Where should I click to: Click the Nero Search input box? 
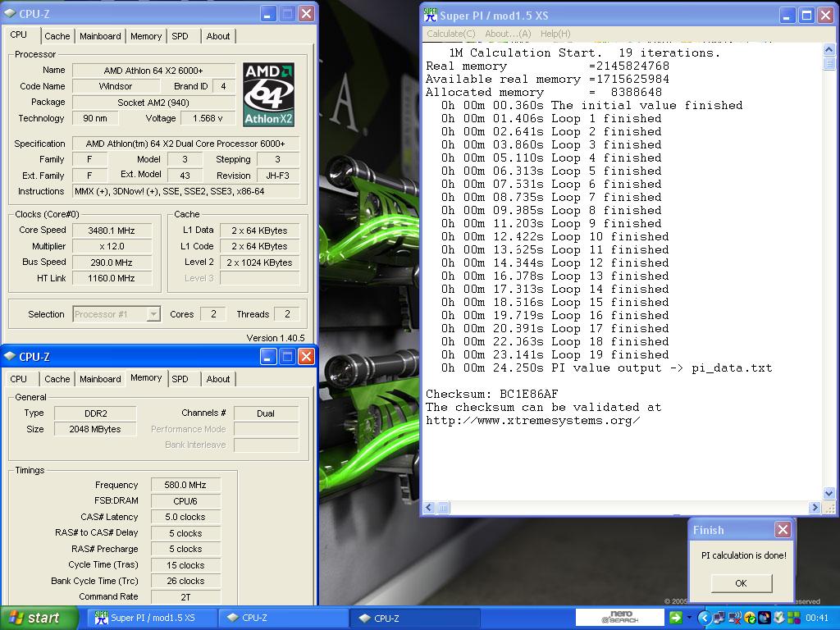click(x=620, y=618)
